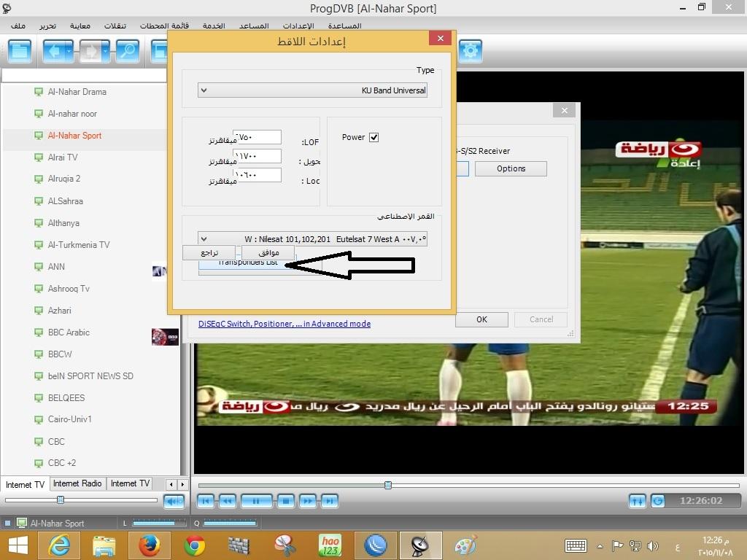Select the beIN SPORT NEWS SD channel

90,376
